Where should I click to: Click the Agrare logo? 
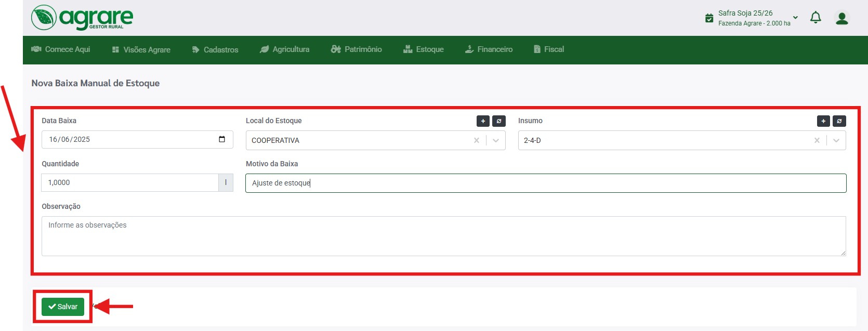click(x=82, y=18)
